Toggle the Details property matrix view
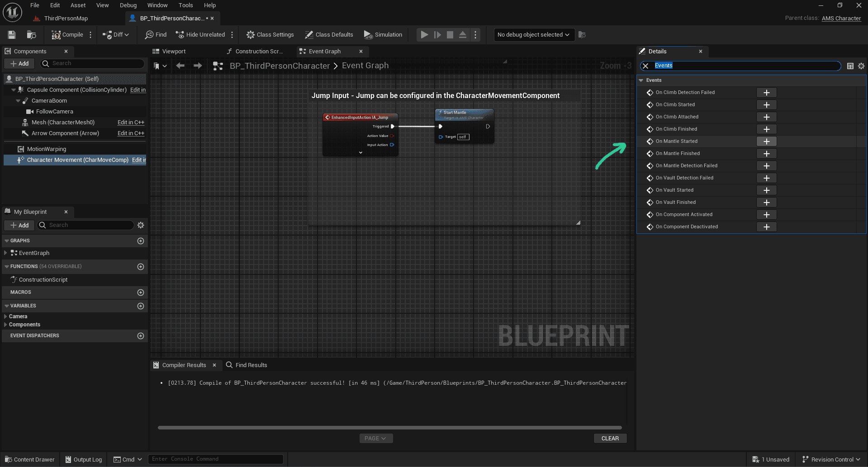Image resolution: width=868 pixels, height=467 pixels. click(850, 66)
